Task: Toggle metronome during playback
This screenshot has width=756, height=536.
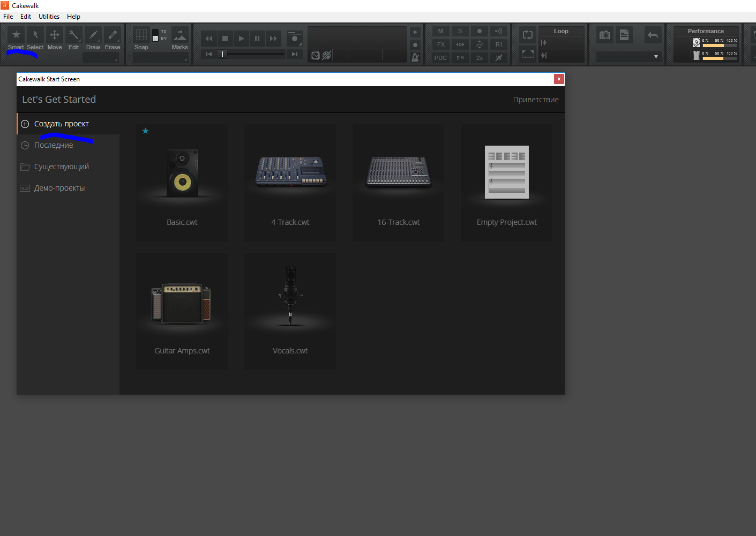Action: tap(415, 32)
